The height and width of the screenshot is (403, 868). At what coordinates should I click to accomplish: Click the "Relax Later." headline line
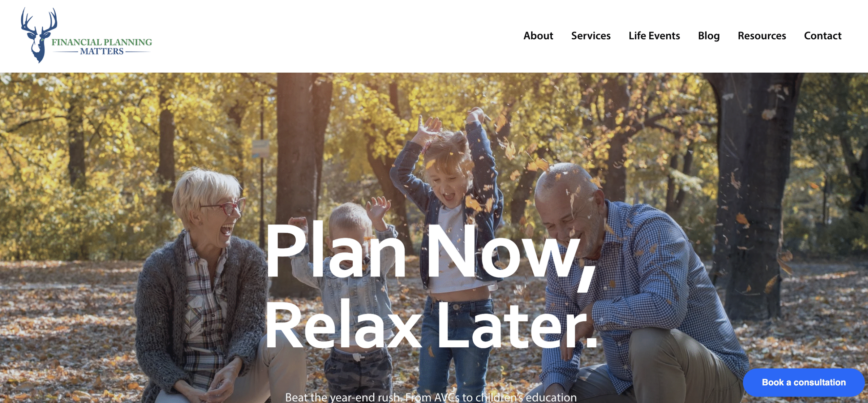431,326
